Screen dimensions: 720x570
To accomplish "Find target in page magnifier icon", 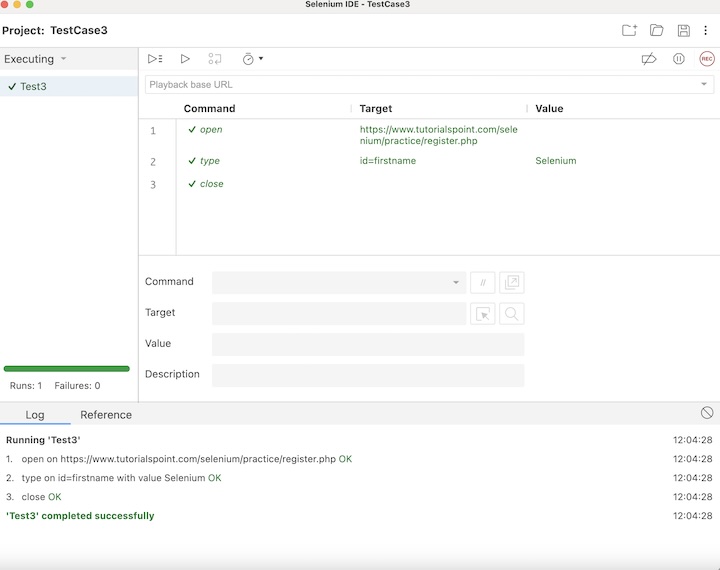I will coord(512,314).
